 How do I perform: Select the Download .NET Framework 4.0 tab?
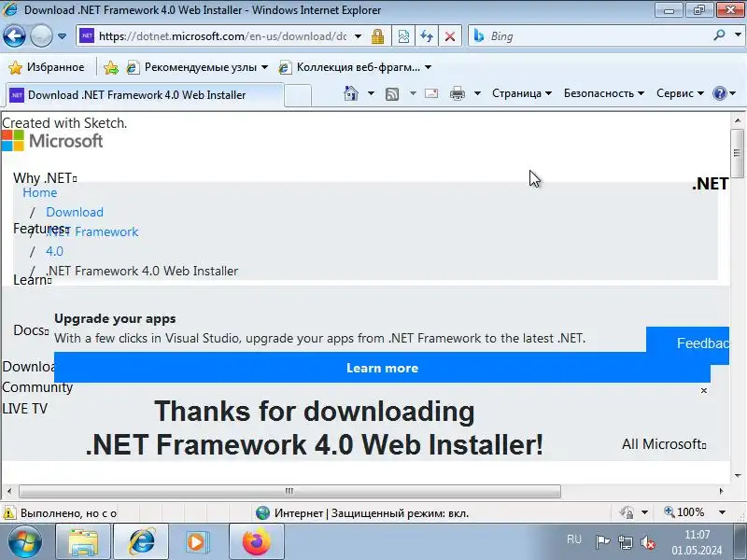point(144,95)
